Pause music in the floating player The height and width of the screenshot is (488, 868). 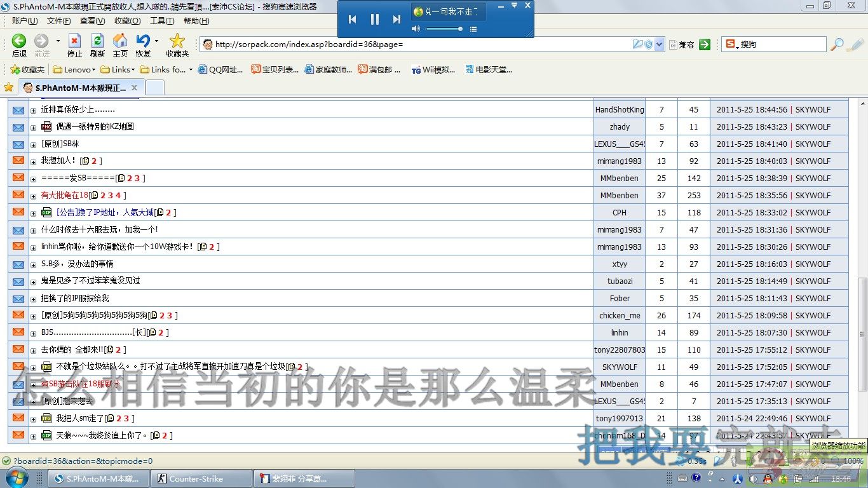click(x=375, y=19)
